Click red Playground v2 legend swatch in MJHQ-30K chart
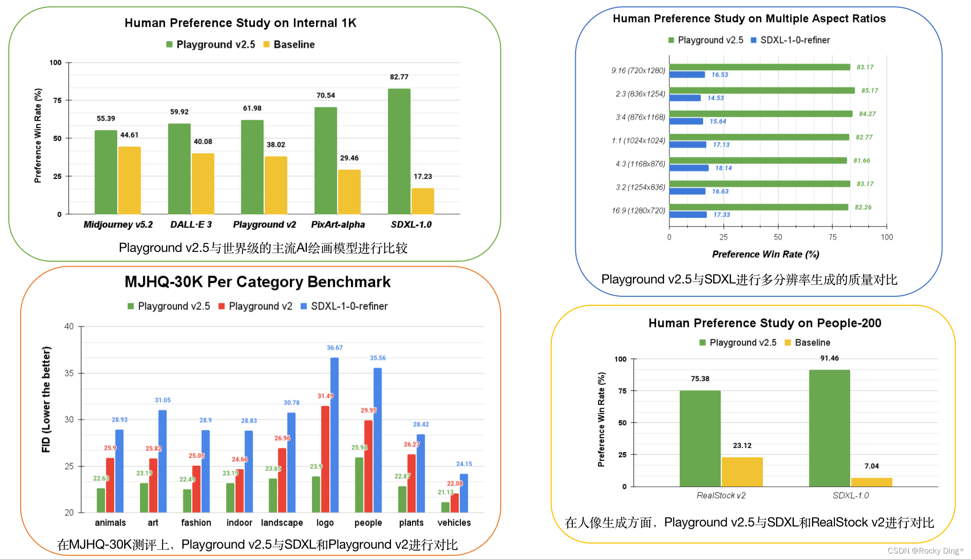Viewport: 971px width, 560px height. pyautogui.click(x=222, y=306)
